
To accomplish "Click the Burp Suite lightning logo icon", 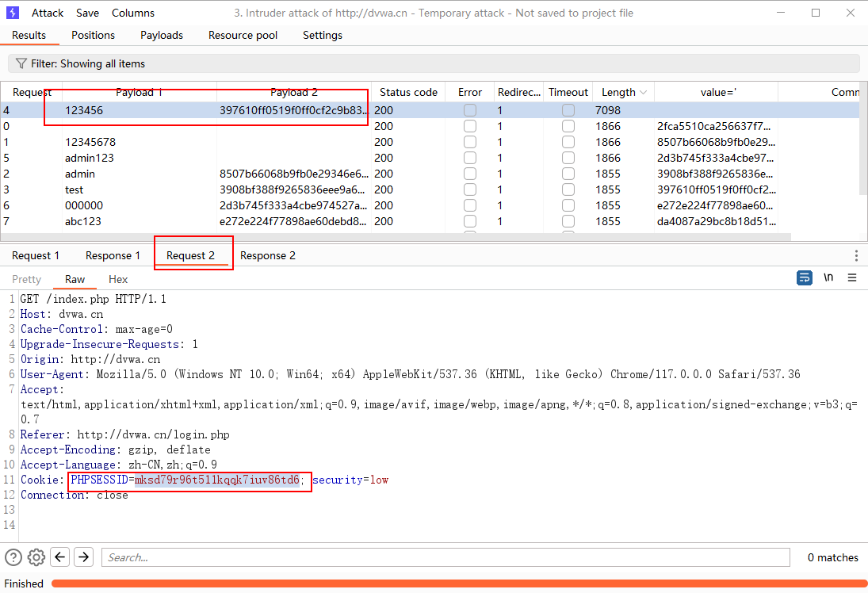I will pos(13,13).
